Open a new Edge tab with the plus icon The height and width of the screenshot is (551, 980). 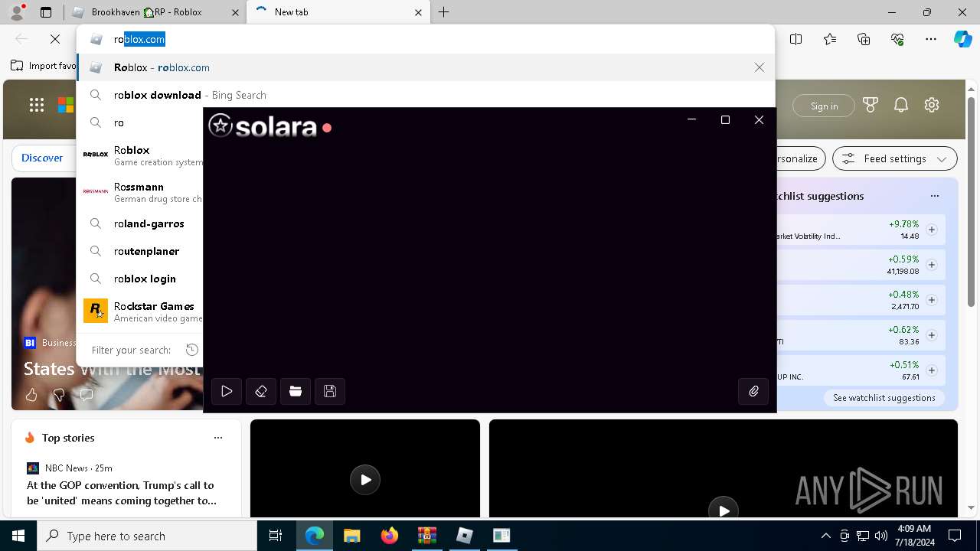coord(444,12)
